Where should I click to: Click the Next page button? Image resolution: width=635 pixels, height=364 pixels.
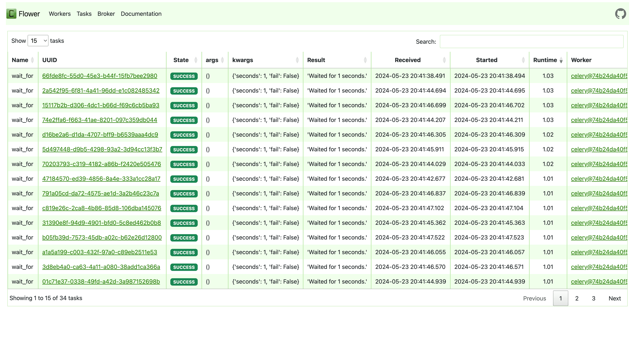[x=615, y=298]
